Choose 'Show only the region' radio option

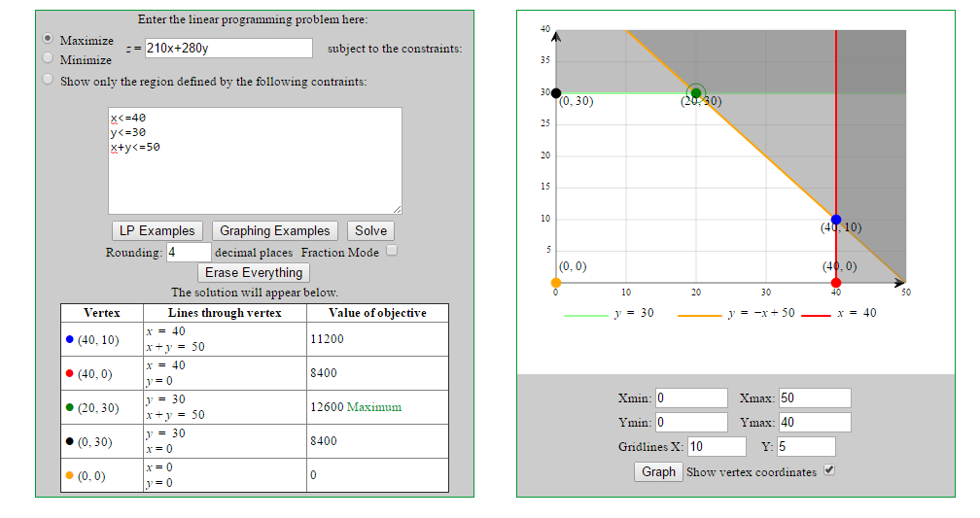coord(48,81)
